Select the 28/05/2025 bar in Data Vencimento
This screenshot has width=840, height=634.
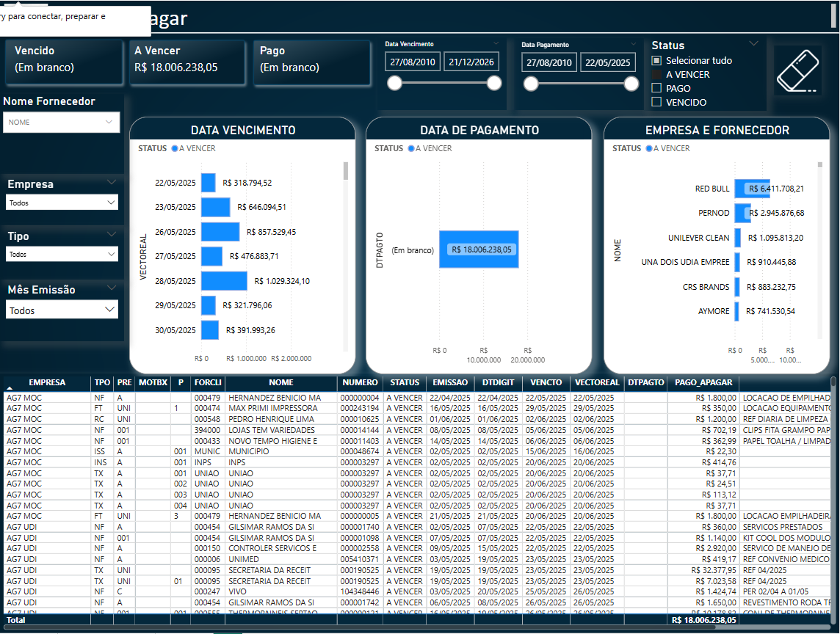pos(224,281)
